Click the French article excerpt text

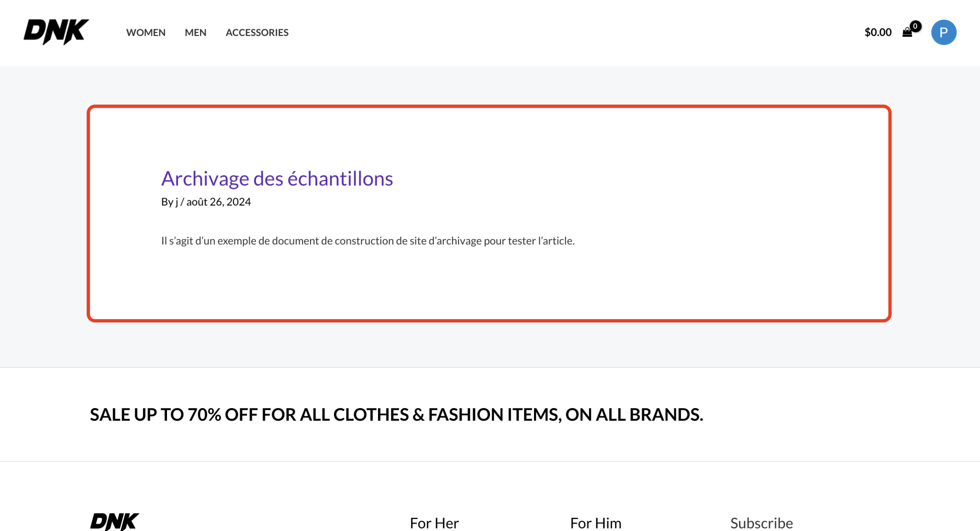[367, 241]
